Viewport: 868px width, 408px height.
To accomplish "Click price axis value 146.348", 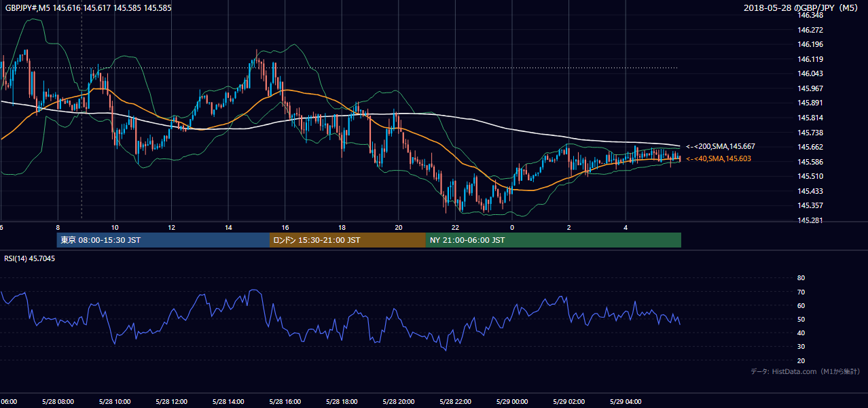I will 810,15.
